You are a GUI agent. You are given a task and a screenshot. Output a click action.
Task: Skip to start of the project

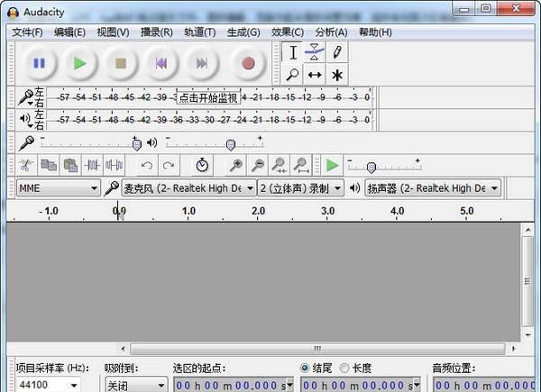pyautogui.click(x=161, y=63)
